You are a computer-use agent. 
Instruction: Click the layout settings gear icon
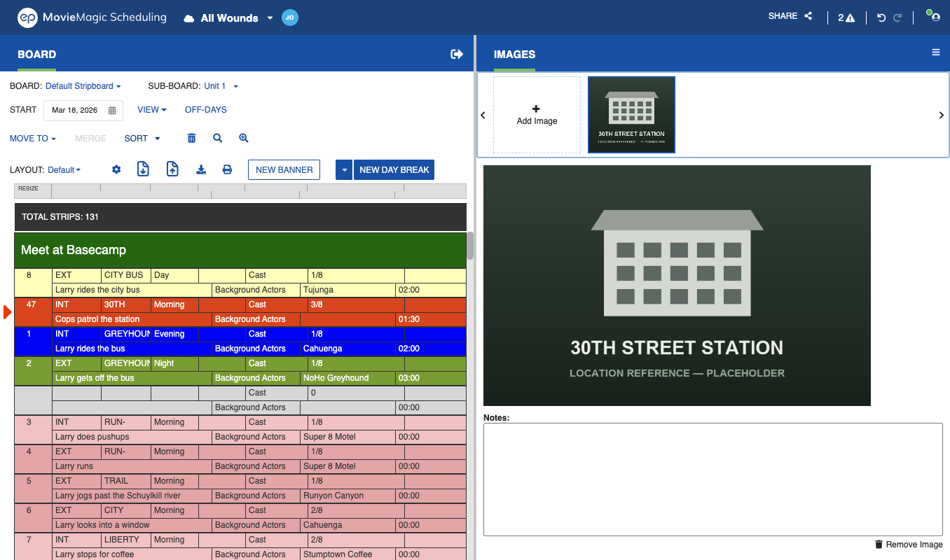(x=116, y=170)
